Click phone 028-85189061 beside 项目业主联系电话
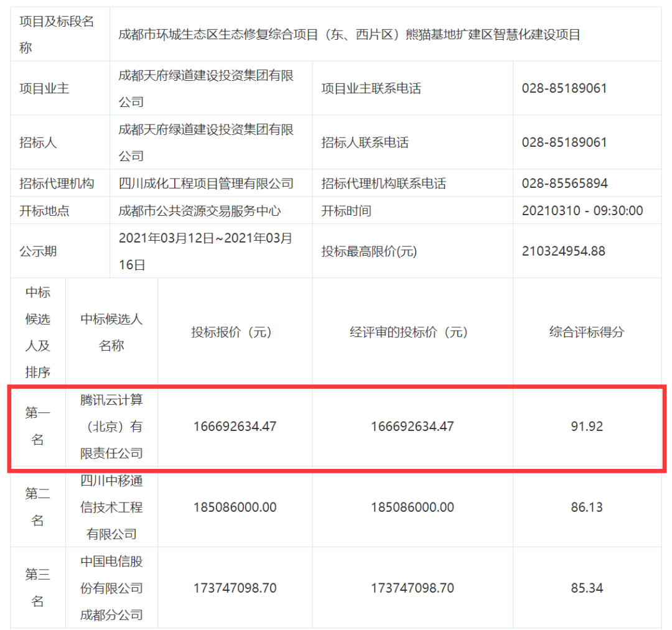The image size is (672, 630). (x=564, y=88)
